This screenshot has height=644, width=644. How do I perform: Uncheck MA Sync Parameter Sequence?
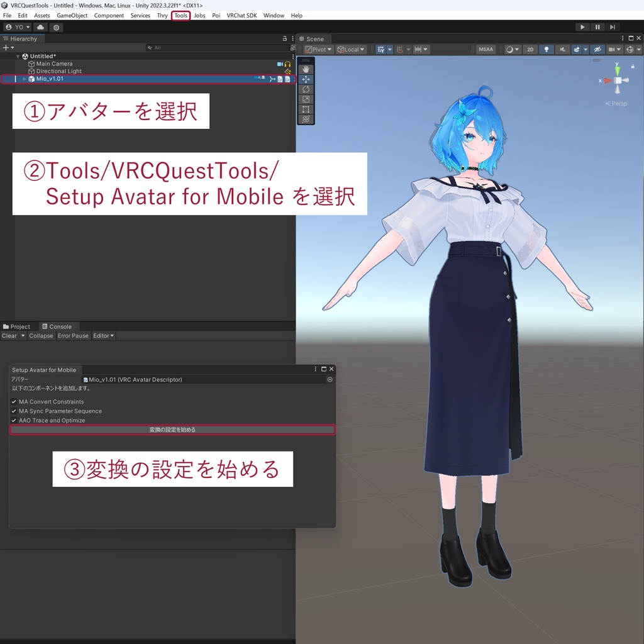coord(14,411)
